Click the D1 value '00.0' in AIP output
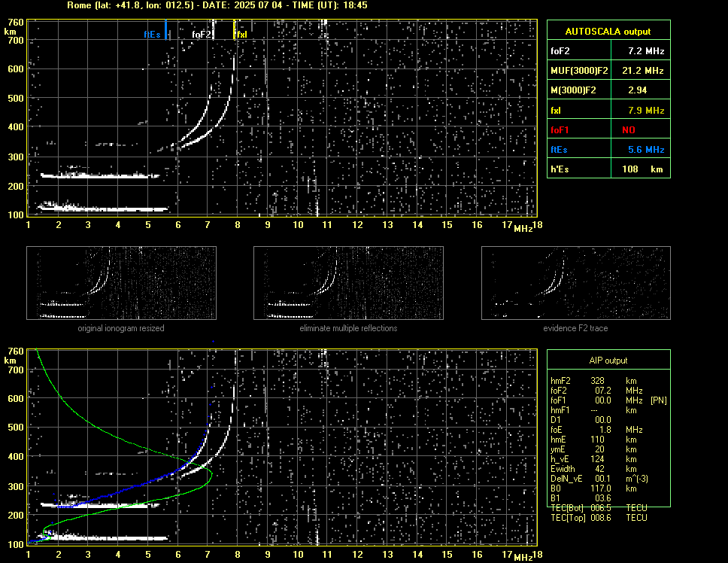This screenshot has height=563, width=728. coord(603,420)
